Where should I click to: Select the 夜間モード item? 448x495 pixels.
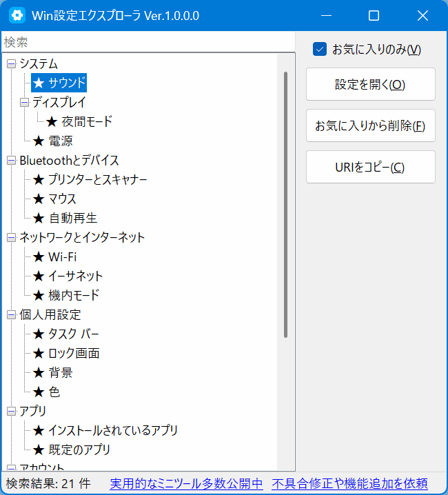79,121
